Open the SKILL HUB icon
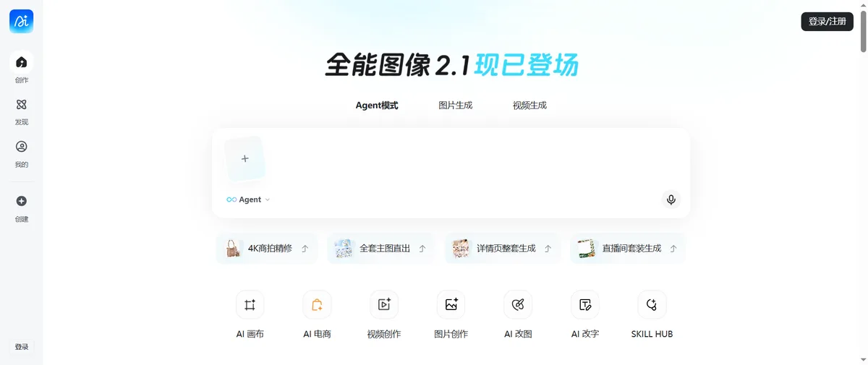 pyautogui.click(x=652, y=305)
